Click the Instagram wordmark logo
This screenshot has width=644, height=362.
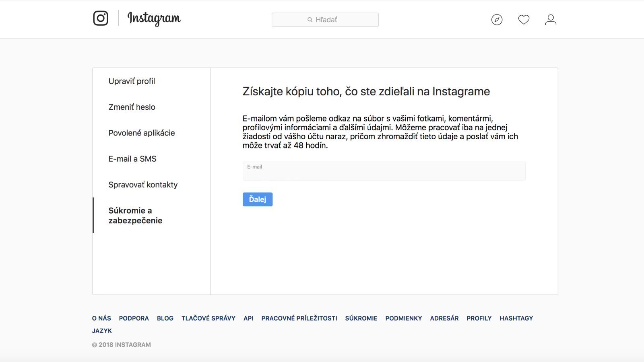(154, 19)
